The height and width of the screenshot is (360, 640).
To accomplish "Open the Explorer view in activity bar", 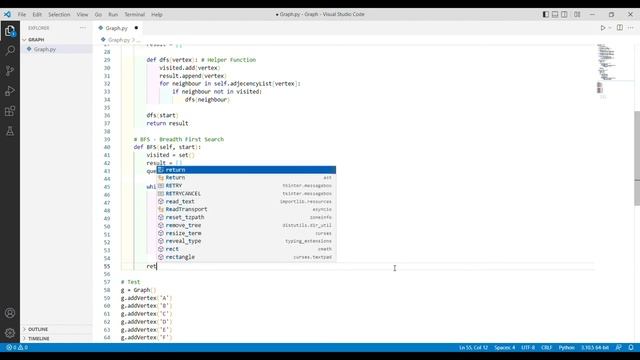I will 10,31.
